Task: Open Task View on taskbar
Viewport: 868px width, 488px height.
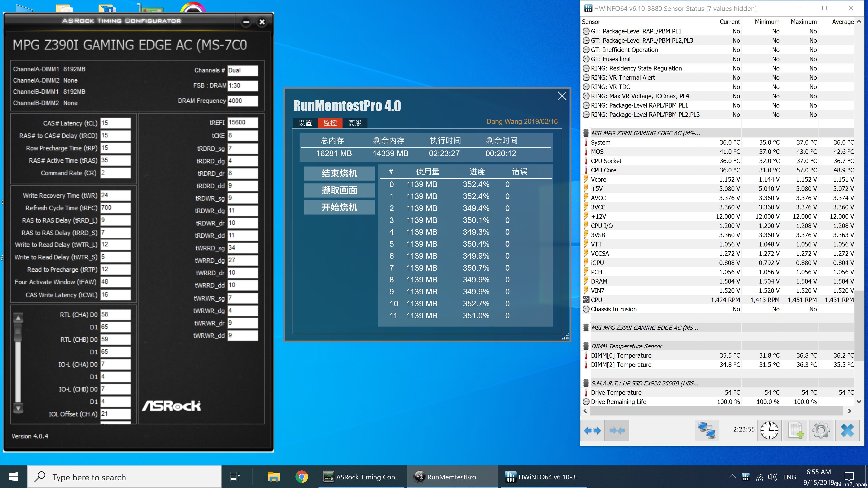Action: point(235,477)
